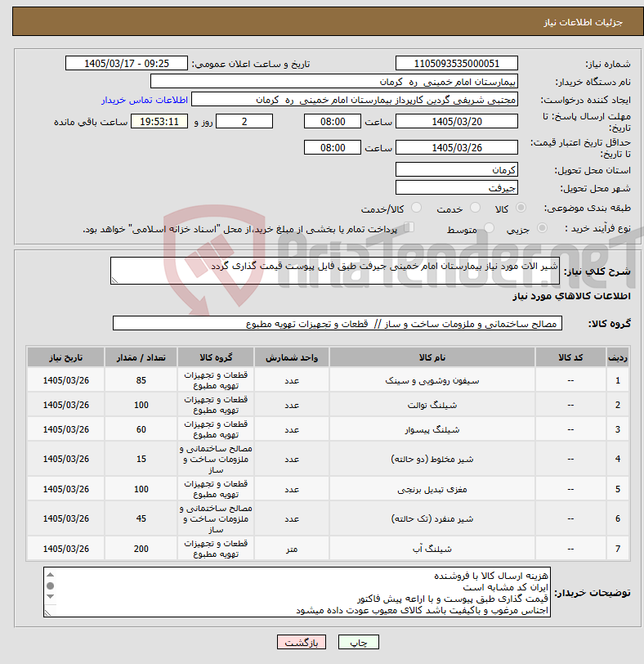The image size is (644, 664).
Task: Click resize grip of buyer notes textarea
Action: [48, 612]
